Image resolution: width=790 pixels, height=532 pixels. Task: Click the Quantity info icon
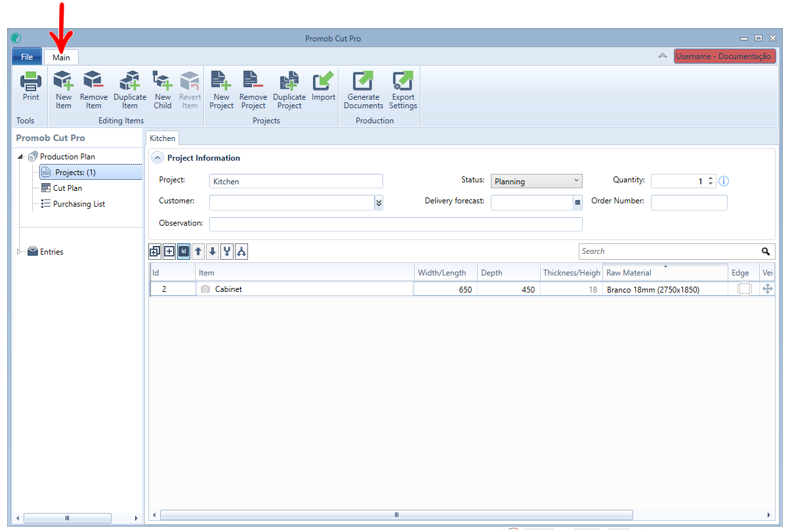tap(724, 182)
